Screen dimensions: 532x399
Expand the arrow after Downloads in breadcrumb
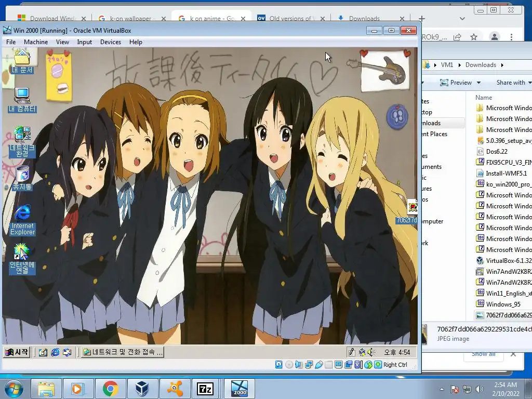click(502, 65)
